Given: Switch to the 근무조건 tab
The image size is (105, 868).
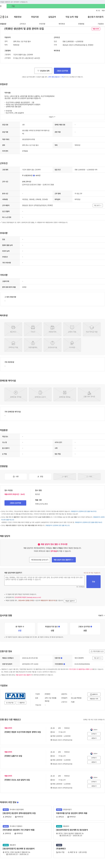Looking at the screenshot, I should coord(22,24).
